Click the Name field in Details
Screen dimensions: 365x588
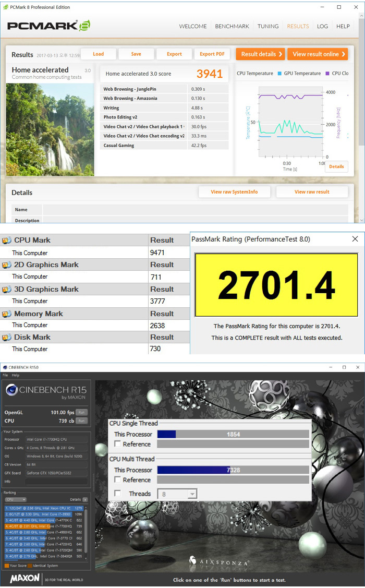195,210
